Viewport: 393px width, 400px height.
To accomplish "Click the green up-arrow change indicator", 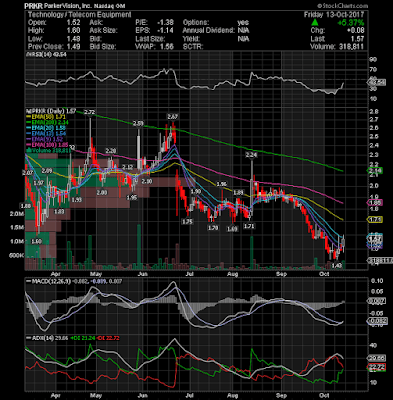I will pyautogui.click(x=315, y=23).
